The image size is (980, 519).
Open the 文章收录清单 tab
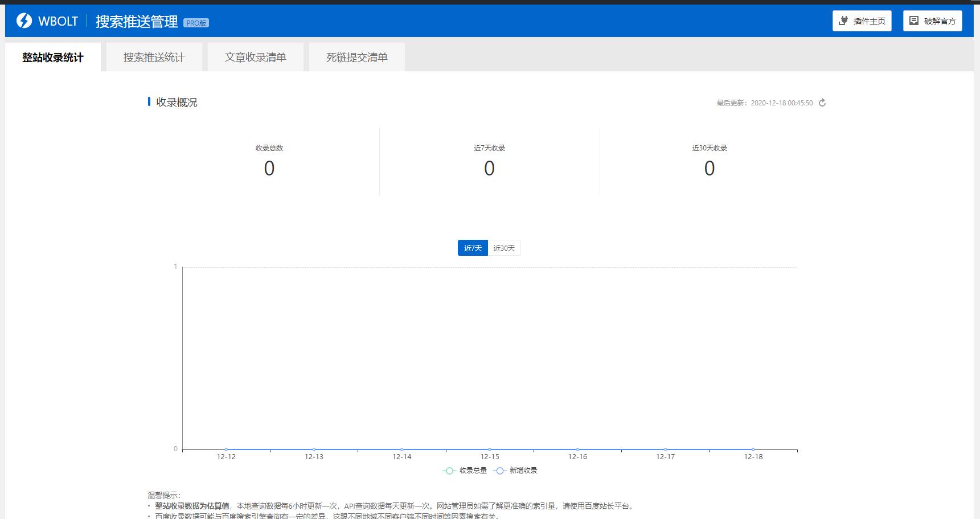255,56
